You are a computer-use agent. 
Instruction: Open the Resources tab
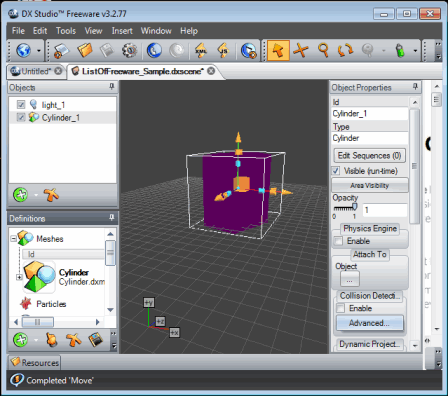click(35, 363)
